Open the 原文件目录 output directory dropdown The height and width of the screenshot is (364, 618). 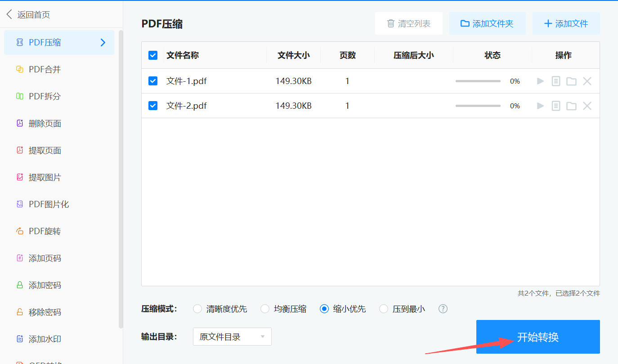tap(232, 337)
